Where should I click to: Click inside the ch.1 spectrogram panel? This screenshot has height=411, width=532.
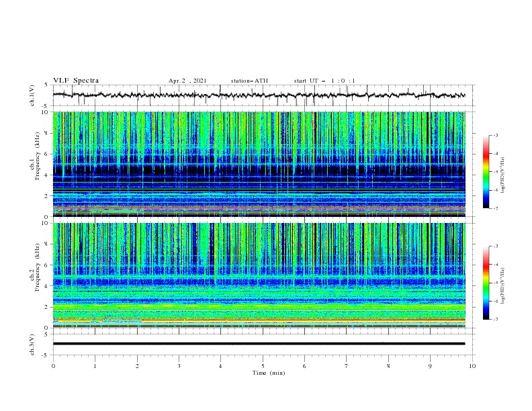click(x=259, y=164)
